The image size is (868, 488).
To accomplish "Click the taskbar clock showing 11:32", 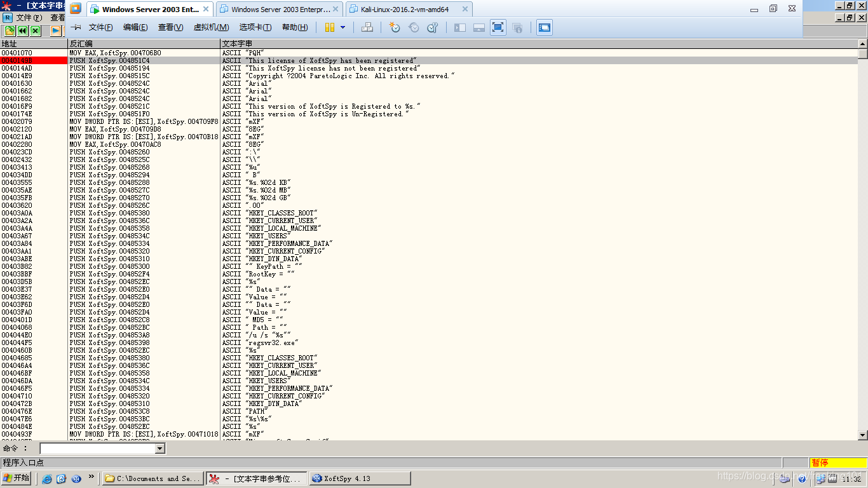I will pos(852,479).
